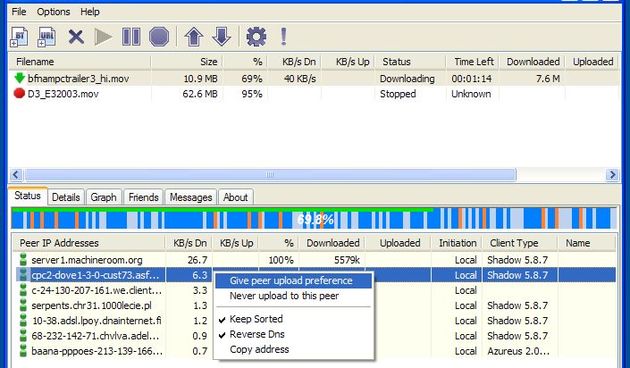
Task: Move torrent up with up arrow icon
Action: point(194,37)
